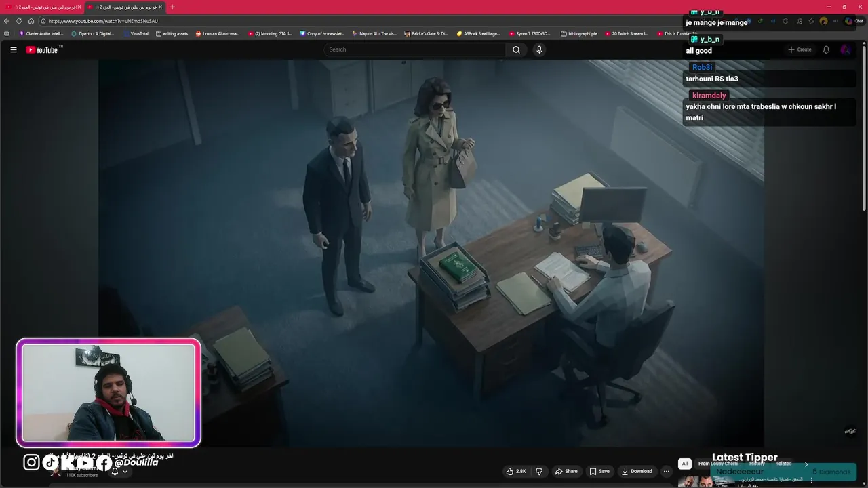Open the Napkin AI bookmark
The width and height of the screenshot is (868, 488).
(374, 33)
